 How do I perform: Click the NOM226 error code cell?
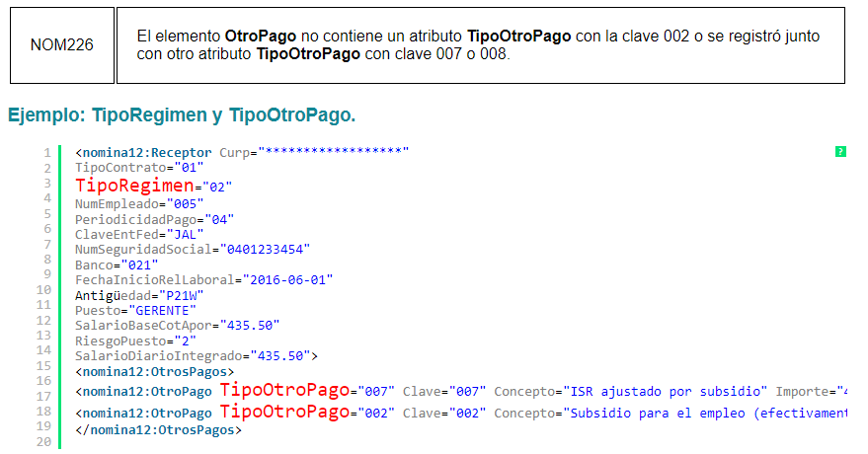62,45
